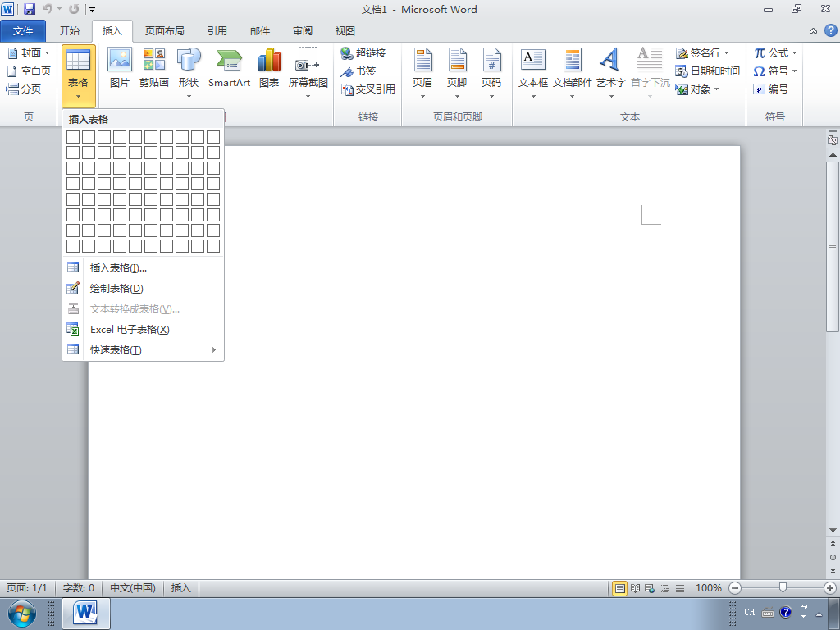Click the Picture (图片) icon
The height and width of the screenshot is (630, 840).
(x=120, y=68)
